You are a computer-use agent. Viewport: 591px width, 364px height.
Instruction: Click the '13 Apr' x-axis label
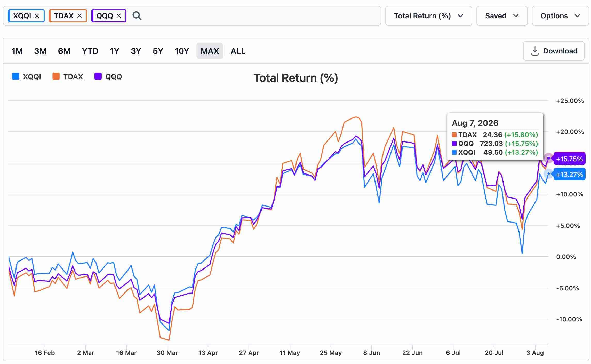208,353
